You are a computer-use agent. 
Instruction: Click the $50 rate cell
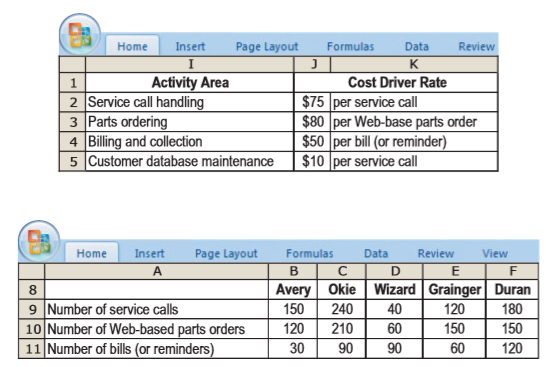point(312,142)
